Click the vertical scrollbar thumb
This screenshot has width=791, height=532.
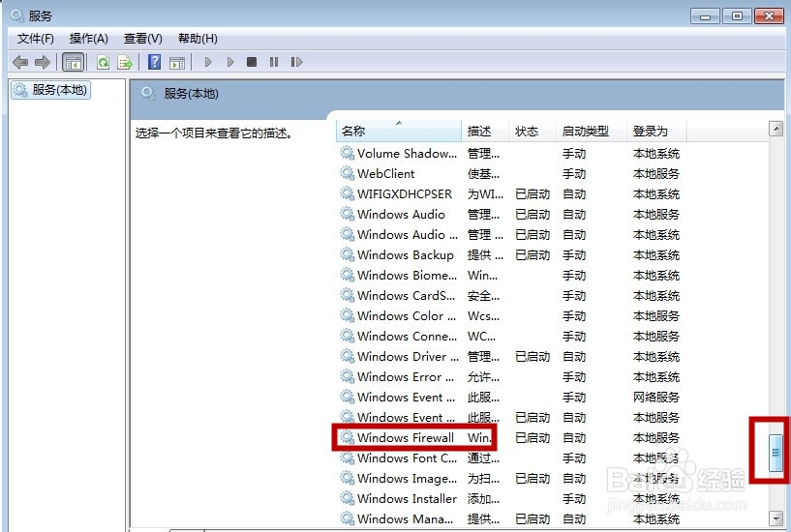pos(776,453)
